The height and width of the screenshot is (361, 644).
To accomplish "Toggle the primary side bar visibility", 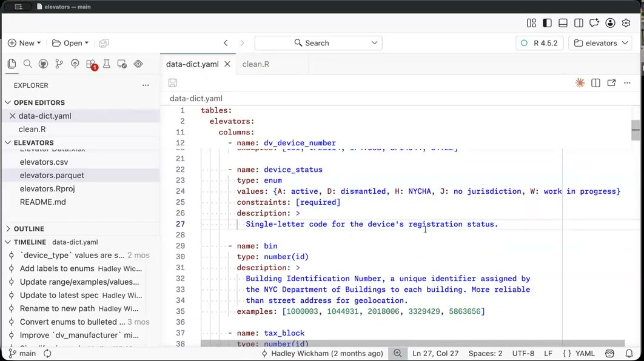I will tap(547, 23).
